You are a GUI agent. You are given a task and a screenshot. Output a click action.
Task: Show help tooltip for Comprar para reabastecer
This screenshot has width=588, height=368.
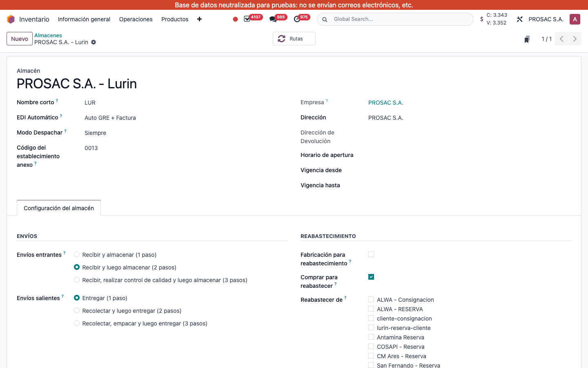[x=336, y=284]
